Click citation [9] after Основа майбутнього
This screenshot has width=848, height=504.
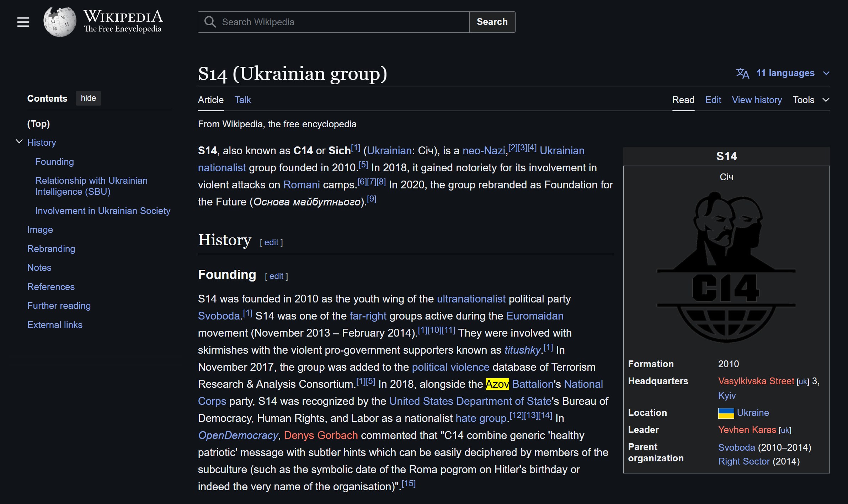pos(372,199)
